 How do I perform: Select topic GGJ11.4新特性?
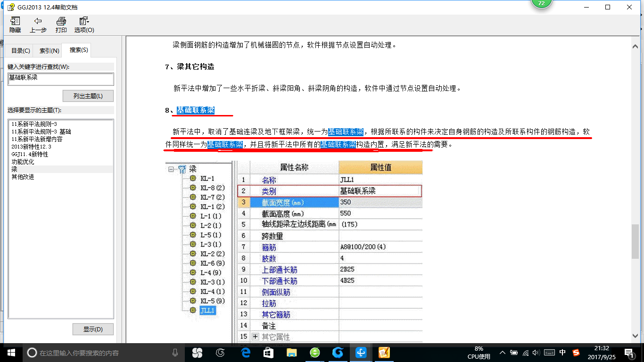[30, 154]
